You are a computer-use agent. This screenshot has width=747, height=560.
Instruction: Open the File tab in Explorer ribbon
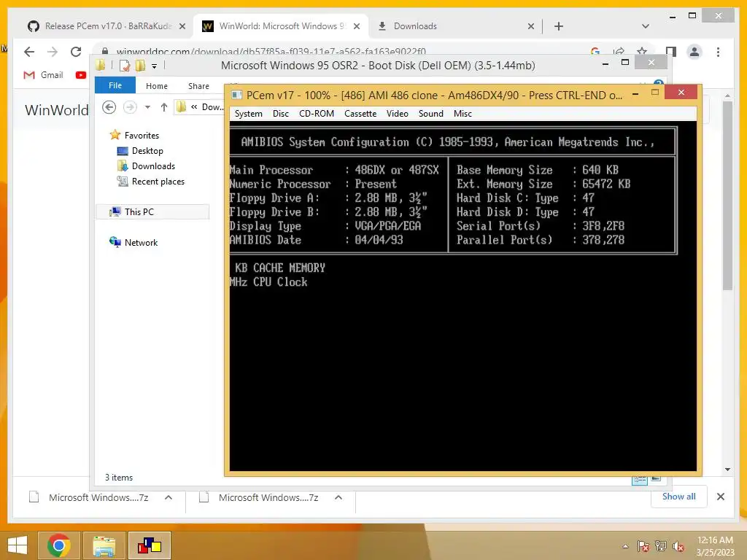point(115,85)
